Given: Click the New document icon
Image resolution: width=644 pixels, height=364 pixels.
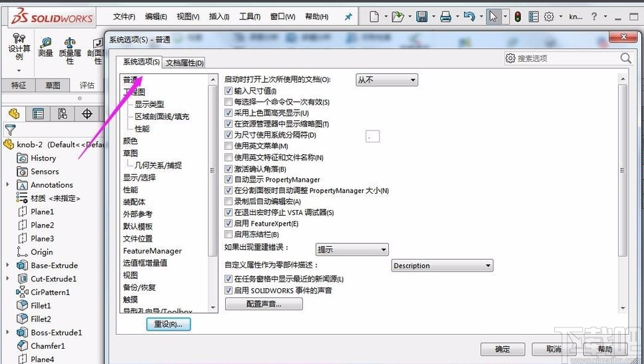Looking at the screenshot, I should (x=374, y=17).
